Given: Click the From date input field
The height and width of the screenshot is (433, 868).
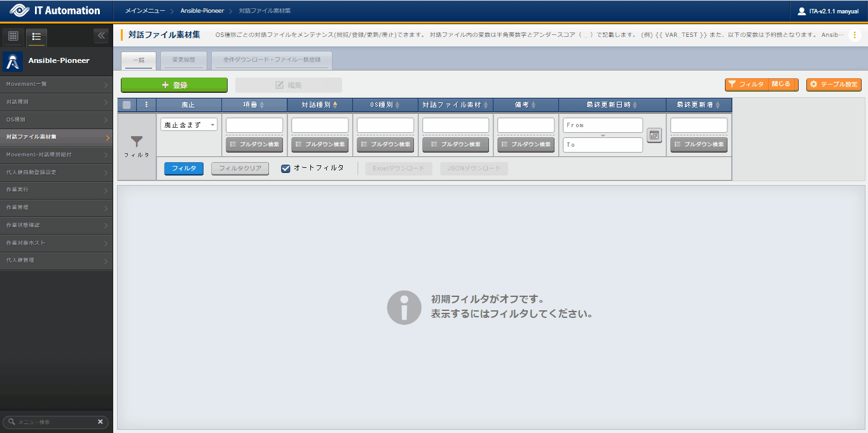Looking at the screenshot, I should [602, 125].
